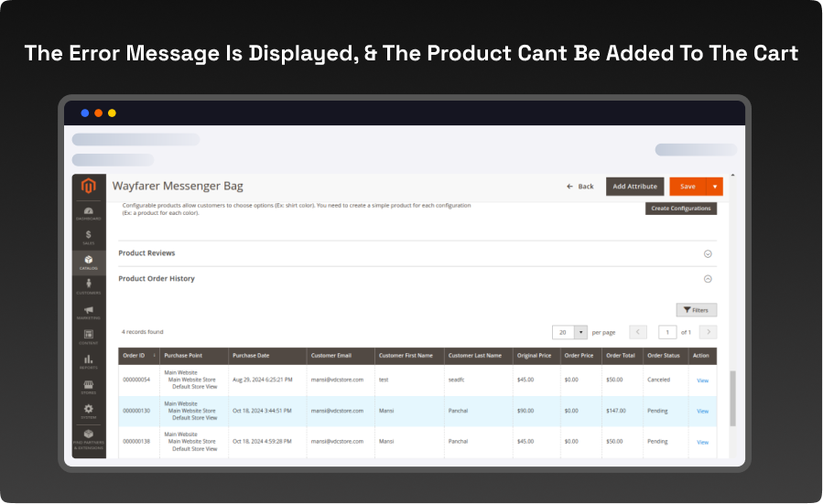The width and height of the screenshot is (823, 504).
Task: Open the Content sidebar icon
Action: click(89, 338)
